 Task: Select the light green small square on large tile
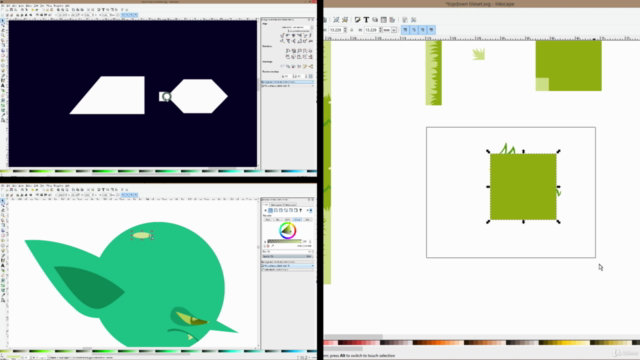pyautogui.click(x=542, y=84)
